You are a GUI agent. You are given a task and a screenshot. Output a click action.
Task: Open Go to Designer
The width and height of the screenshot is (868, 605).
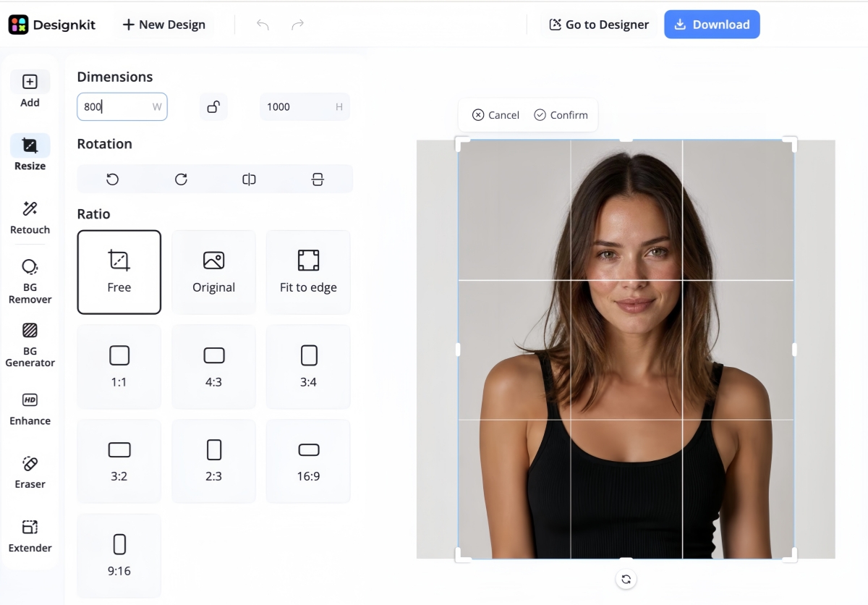(x=599, y=25)
